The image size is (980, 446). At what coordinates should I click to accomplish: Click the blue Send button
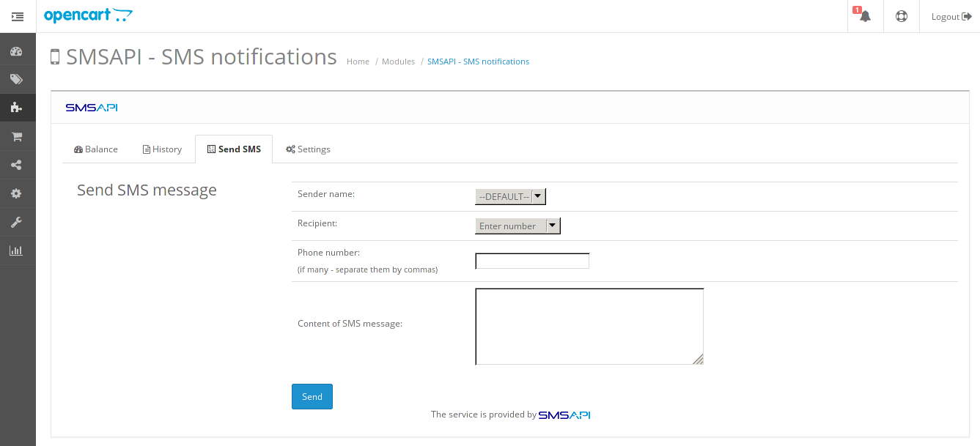point(312,397)
